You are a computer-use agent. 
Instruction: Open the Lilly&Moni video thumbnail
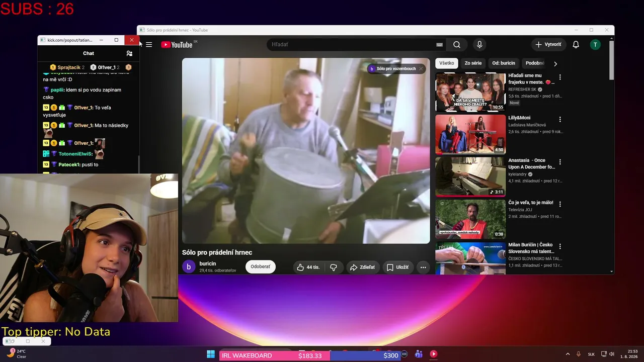pyautogui.click(x=470, y=134)
